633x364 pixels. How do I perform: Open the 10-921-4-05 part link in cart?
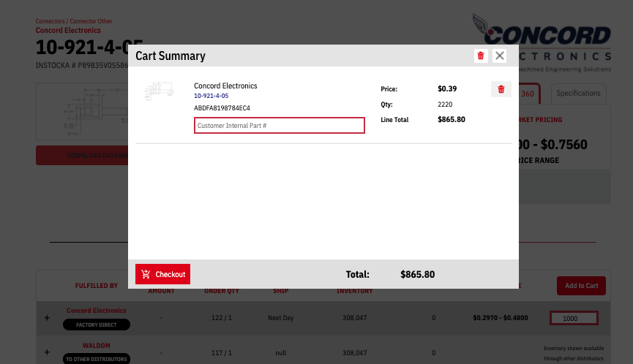pos(211,96)
